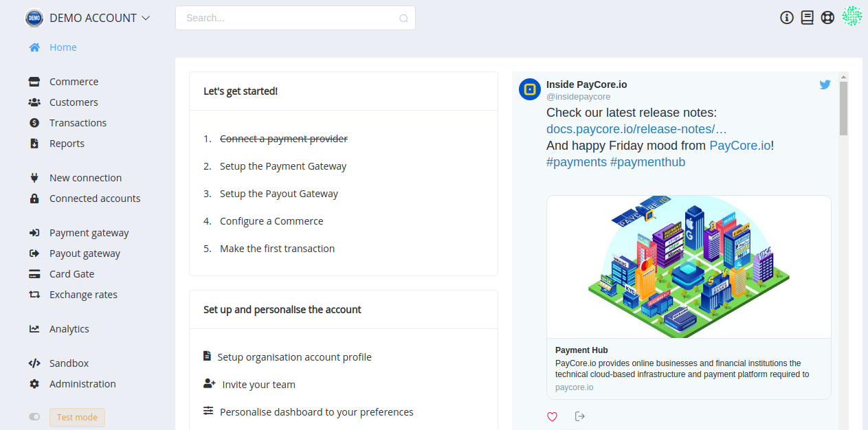Click the Invite your team user-plus icon
The width and height of the screenshot is (868, 430).
(210, 384)
